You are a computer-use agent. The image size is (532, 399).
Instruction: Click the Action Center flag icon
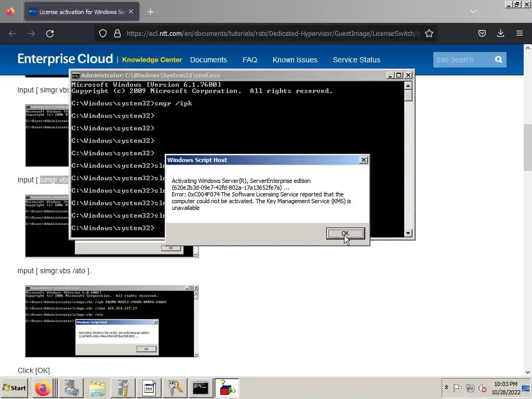(x=457, y=388)
